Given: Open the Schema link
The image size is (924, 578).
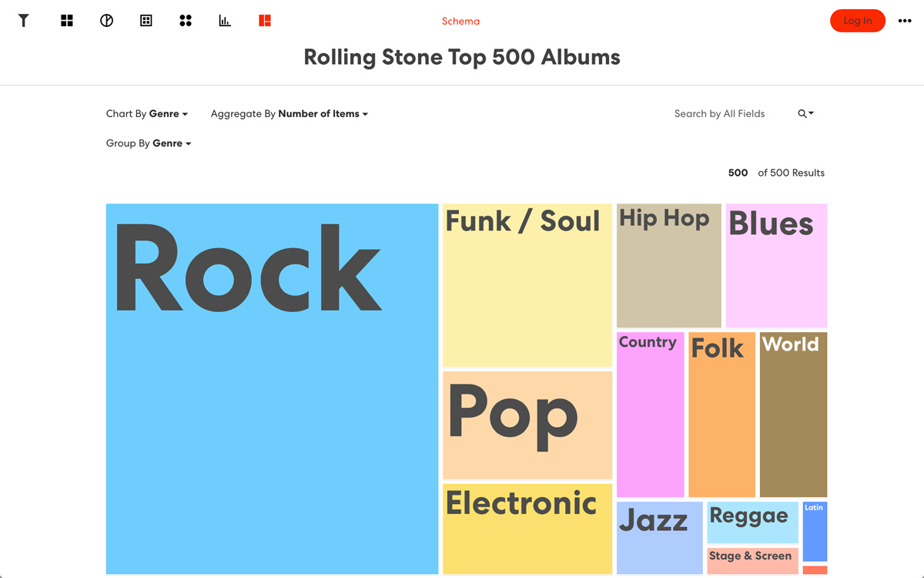Looking at the screenshot, I should pyautogui.click(x=460, y=22).
